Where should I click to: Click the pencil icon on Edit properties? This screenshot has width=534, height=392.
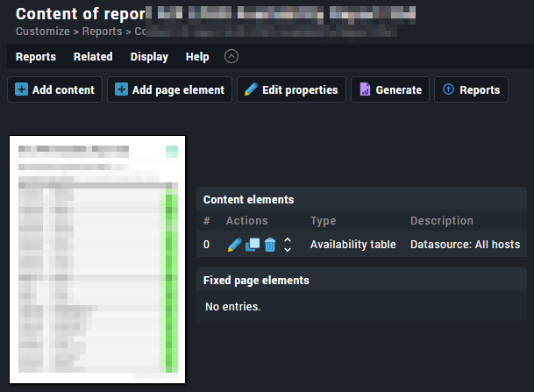(x=251, y=89)
